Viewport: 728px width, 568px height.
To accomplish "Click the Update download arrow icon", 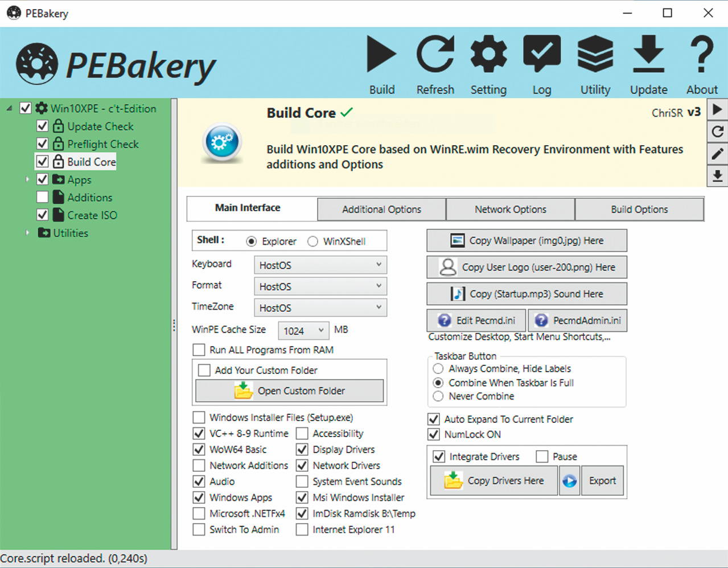I will tap(649, 55).
